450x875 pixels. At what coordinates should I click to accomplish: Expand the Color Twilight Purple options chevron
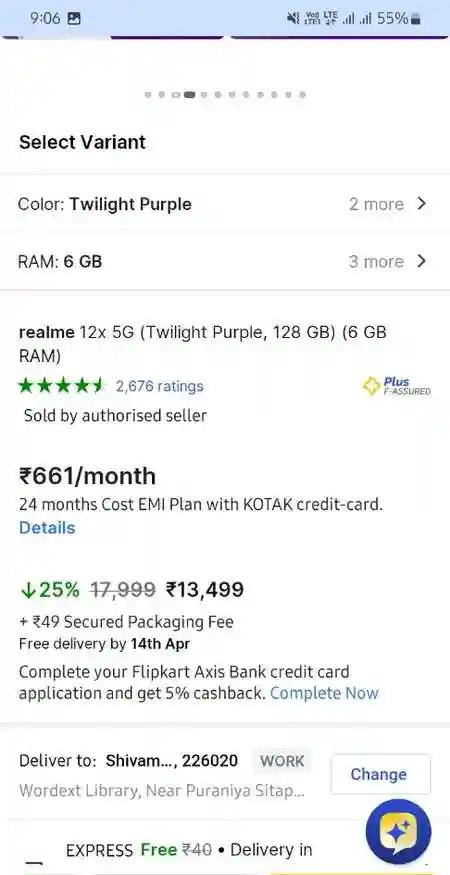pyautogui.click(x=422, y=204)
